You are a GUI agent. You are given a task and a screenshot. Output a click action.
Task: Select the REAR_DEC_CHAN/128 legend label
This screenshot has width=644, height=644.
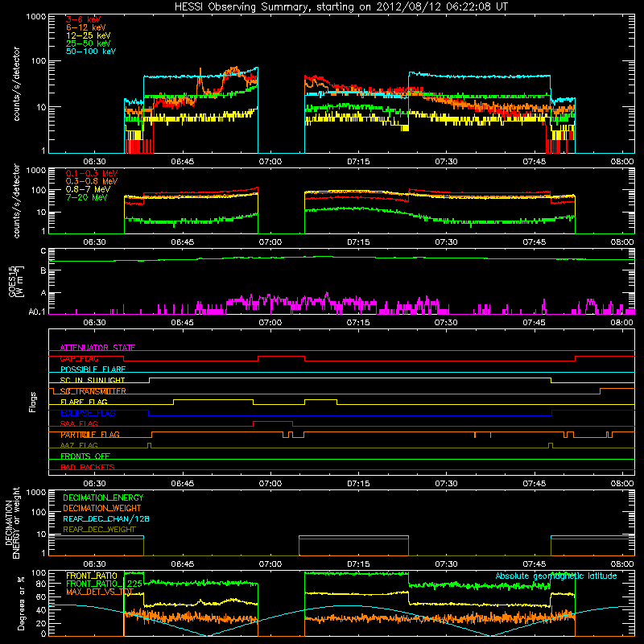(x=106, y=519)
